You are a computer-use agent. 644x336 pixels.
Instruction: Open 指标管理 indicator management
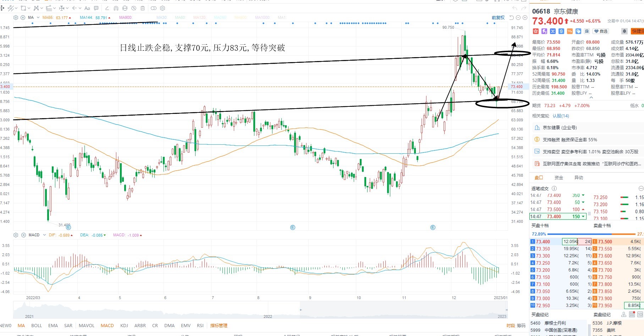pos(219,325)
